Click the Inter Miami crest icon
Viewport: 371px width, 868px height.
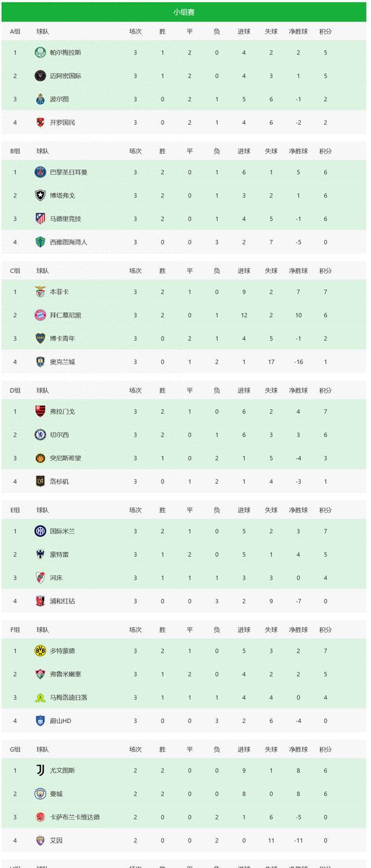point(40,76)
